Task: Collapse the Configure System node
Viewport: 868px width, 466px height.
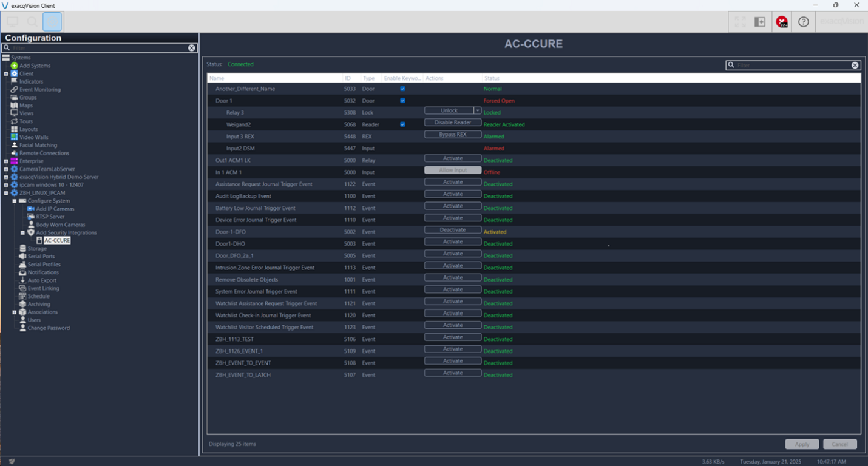Action: [x=15, y=201]
